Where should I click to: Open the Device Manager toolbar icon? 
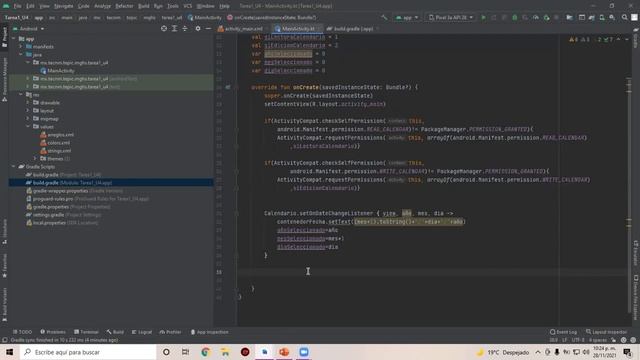tap(602, 18)
